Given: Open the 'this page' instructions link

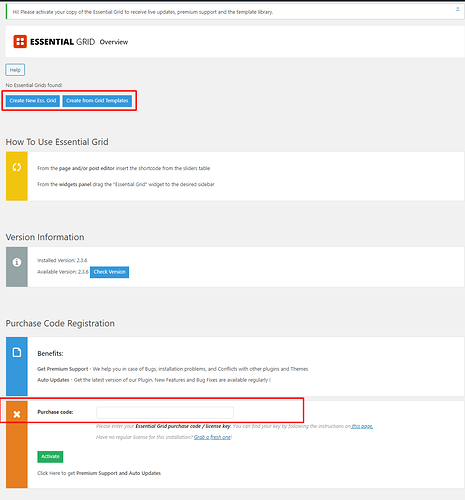Looking at the screenshot, I should tap(362, 426).
